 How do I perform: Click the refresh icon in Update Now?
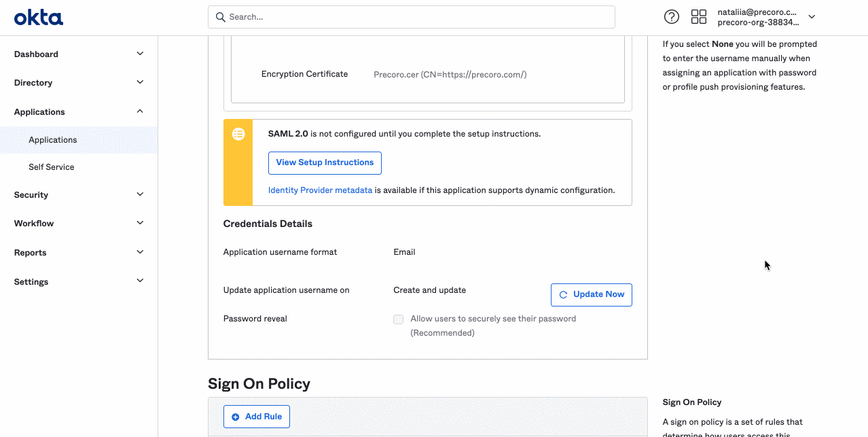point(563,295)
